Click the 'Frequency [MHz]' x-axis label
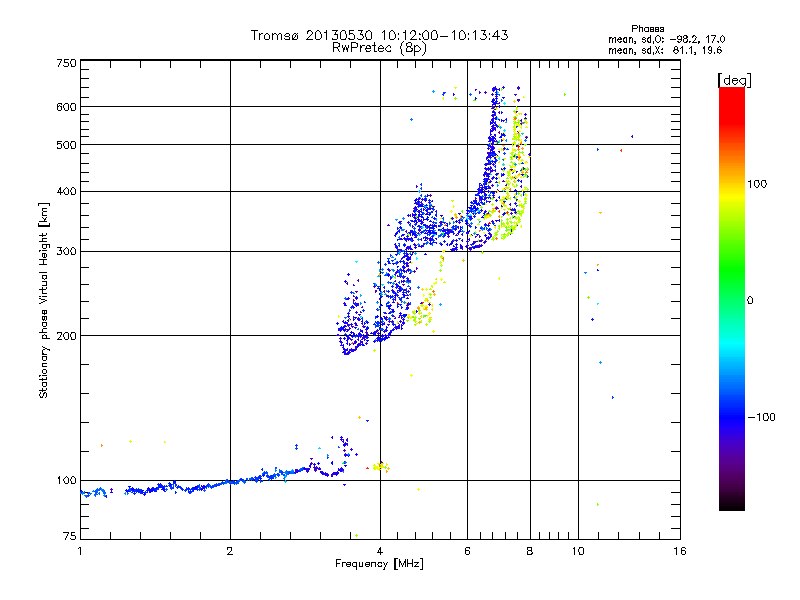Viewport: 800px width, 600px height. (x=379, y=564)
